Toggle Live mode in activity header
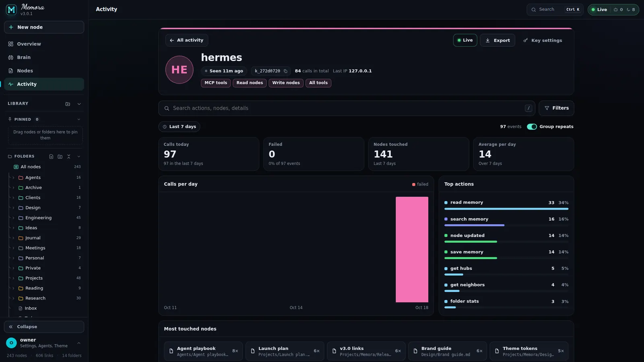 tap(465, 40)
